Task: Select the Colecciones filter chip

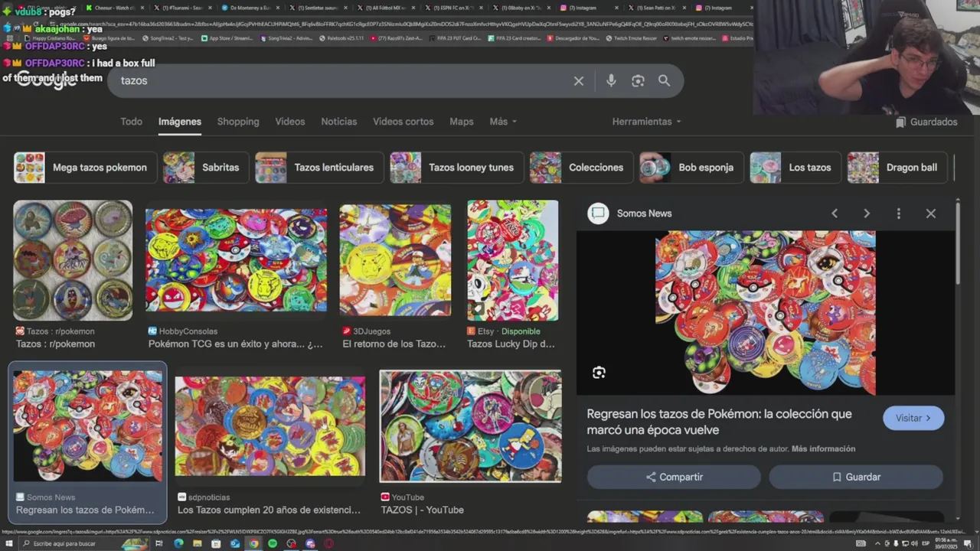Action: pyautogui.click(x=582, y=168)
